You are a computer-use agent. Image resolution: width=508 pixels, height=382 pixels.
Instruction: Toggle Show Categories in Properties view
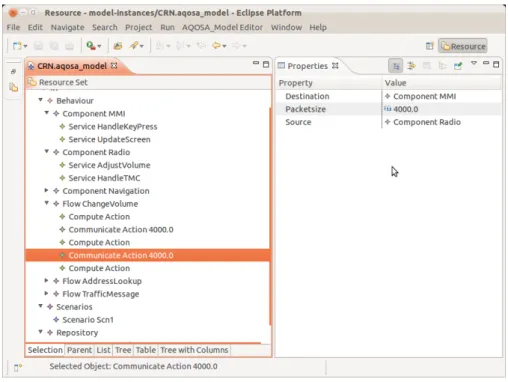pyautogui.click(x=396, y=66)
